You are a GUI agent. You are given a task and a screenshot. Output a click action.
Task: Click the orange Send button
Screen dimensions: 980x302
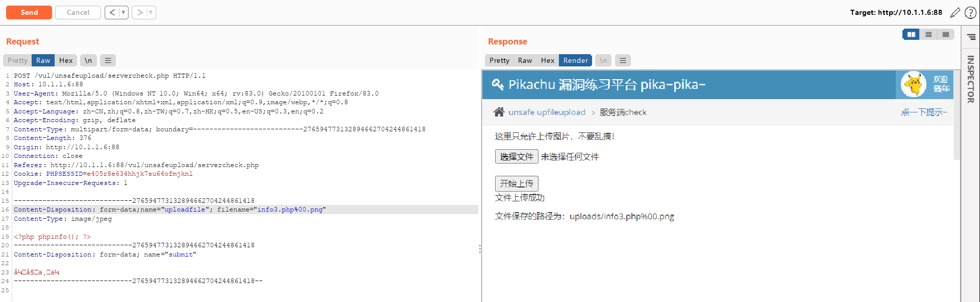(29, 12)
